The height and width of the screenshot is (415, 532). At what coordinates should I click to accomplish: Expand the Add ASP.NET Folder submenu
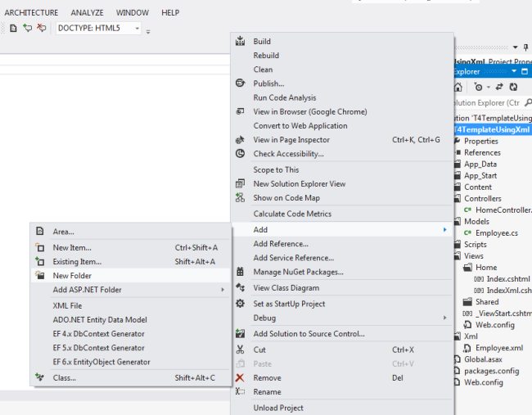[223, 290]
